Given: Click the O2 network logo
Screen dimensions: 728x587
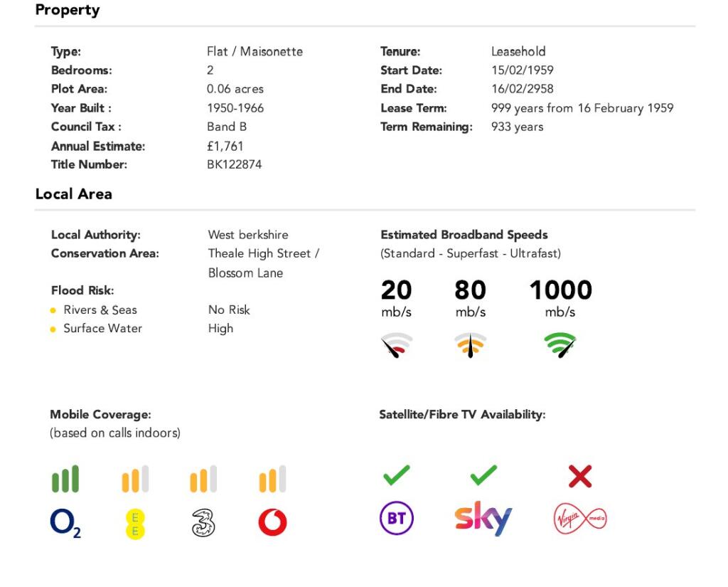Looking at the screenshot, I should 65,524.
